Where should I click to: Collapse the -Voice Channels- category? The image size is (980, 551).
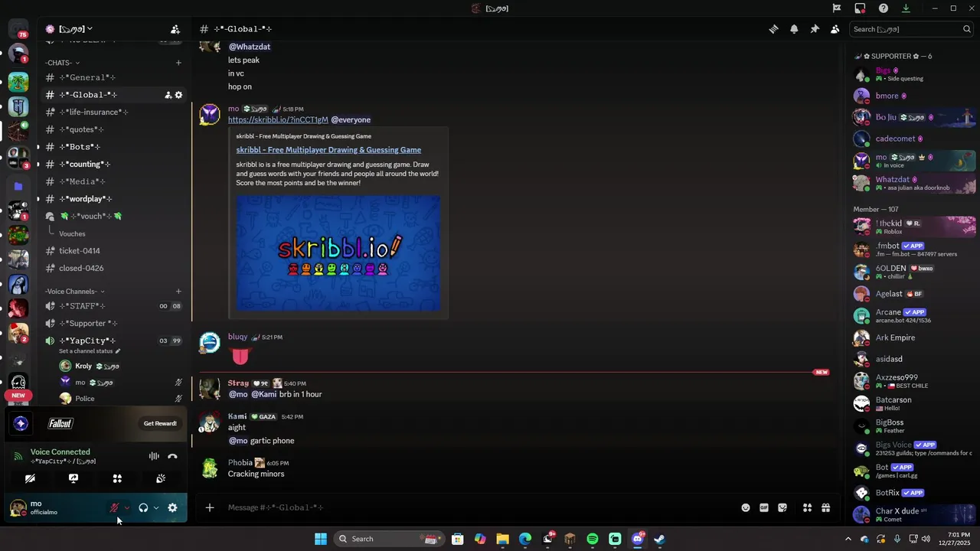(75, 292)
